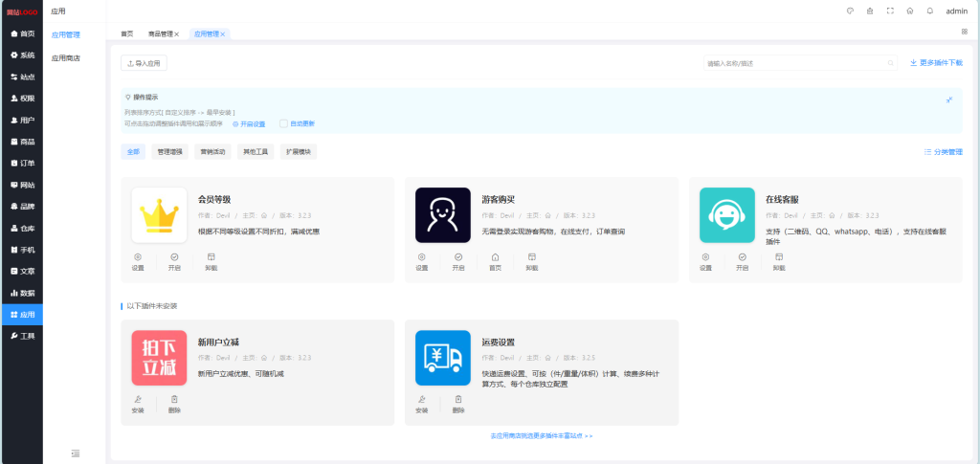
Task: Open settings for 会员等级 plugin
Action: coord(138,261)
